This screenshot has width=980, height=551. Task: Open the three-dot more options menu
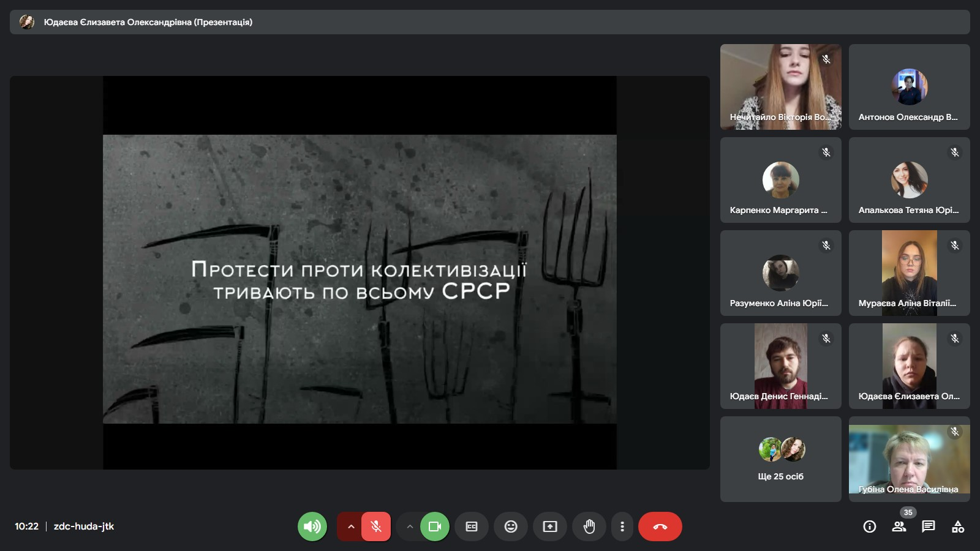pyautogui.click(x=622, y=527)
